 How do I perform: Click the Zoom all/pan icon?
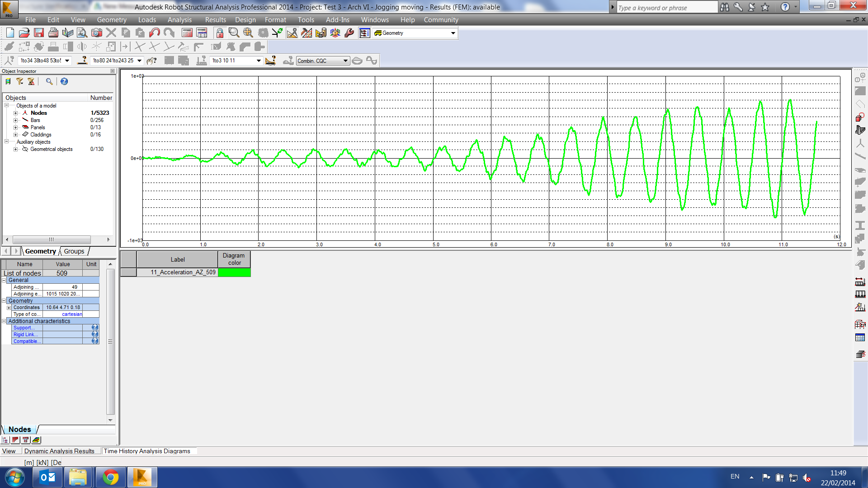pos(248,33)
